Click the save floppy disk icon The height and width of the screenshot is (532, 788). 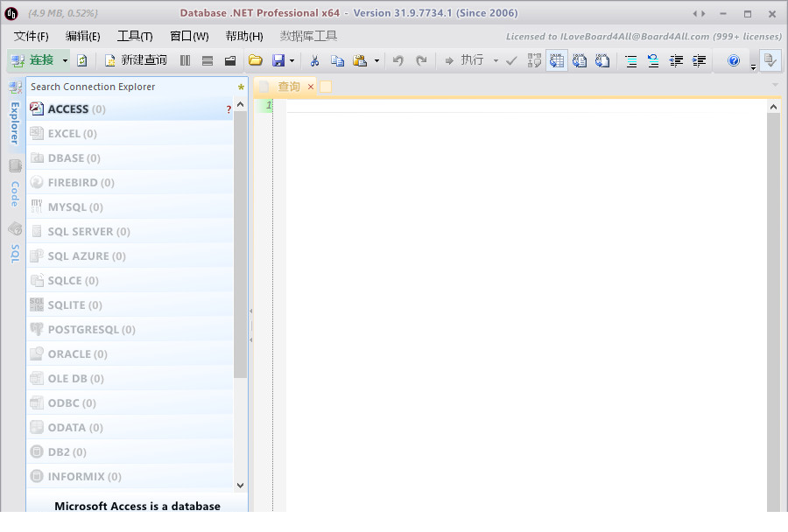coord(278,60)
